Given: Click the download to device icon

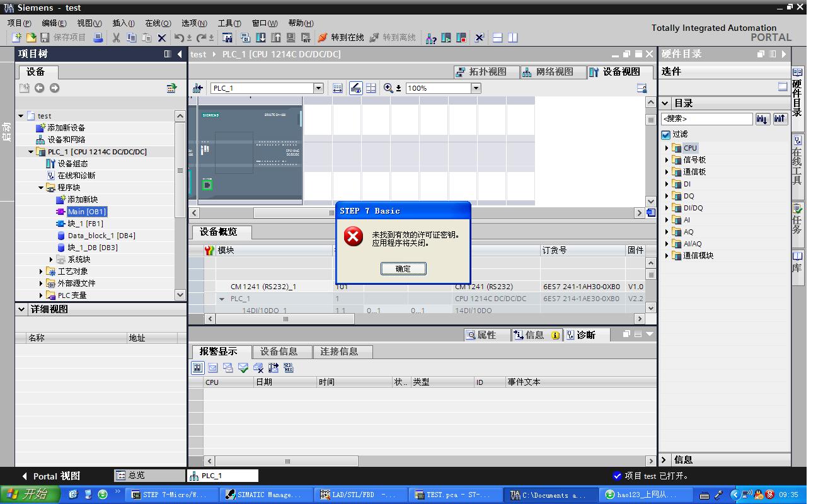Looking at the screenshot, I should 260,38.
